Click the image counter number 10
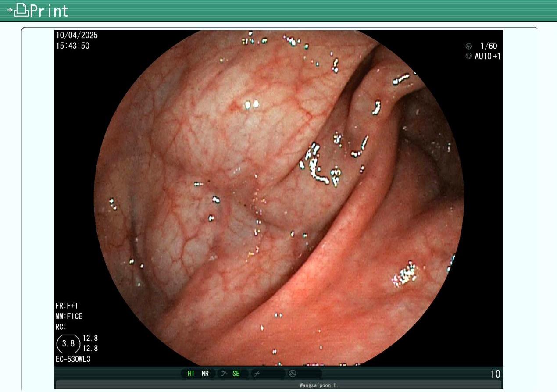 [495, 374]
